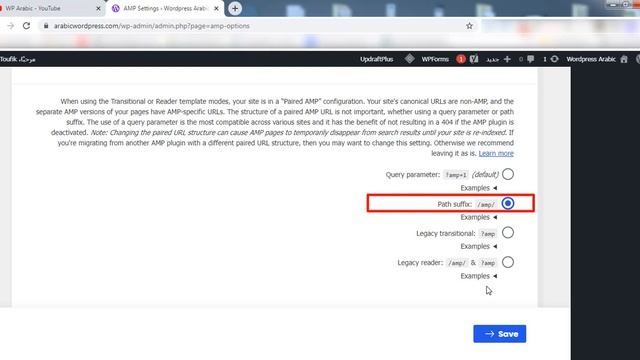Close the AMP Settings tab

coord(216,8)
